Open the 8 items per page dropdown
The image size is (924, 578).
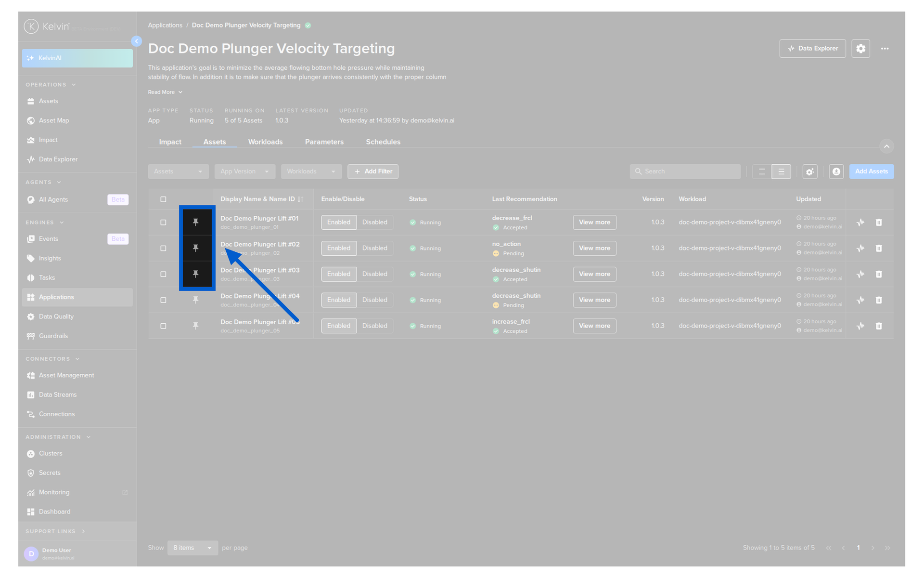[192, 548]
